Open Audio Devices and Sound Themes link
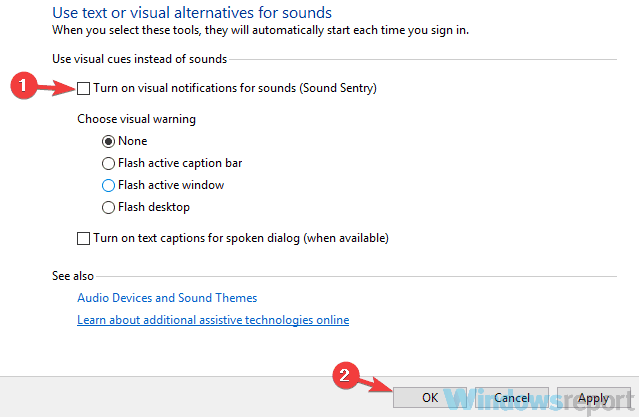Screen dimensions: 639x417 pos(167,298)
